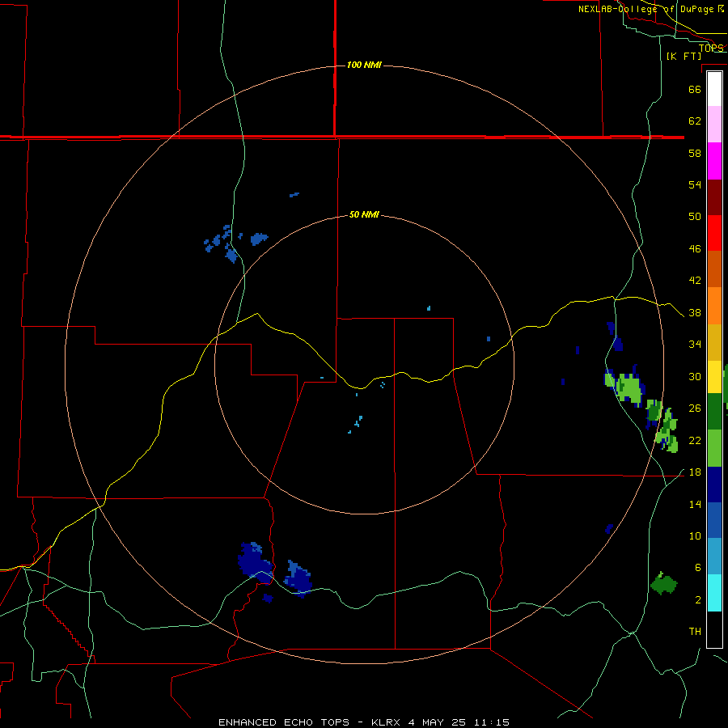728x728 pixels.
Task: Click the legend value "30"
Action: [x=695, y=376]
